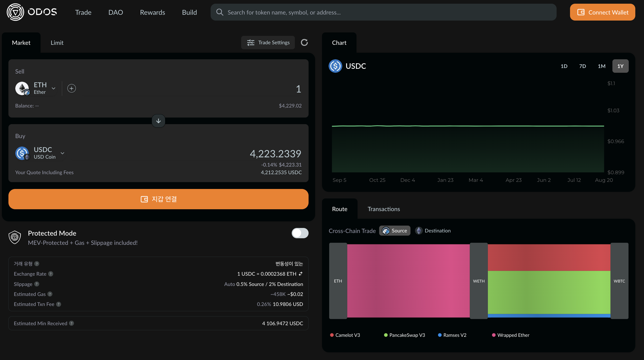This screenshot has width=644, height=360.
Task: Click the 4 106.9472 USDC value
Action: (283, 323)
